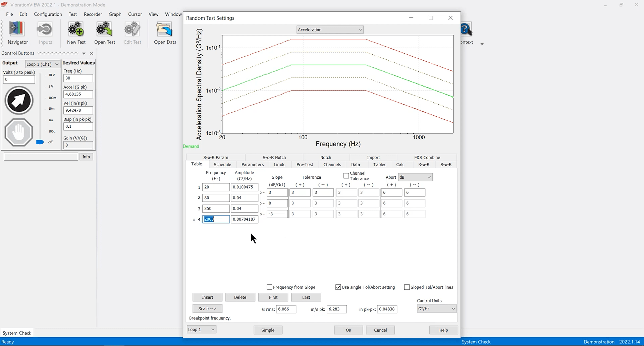Adjust the output voltage slider knob

40,142
